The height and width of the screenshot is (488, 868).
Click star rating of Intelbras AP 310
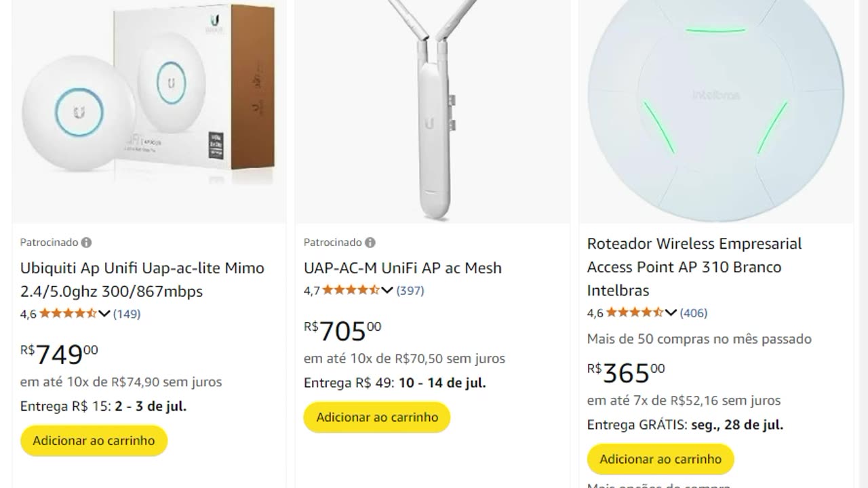point(634,313)
